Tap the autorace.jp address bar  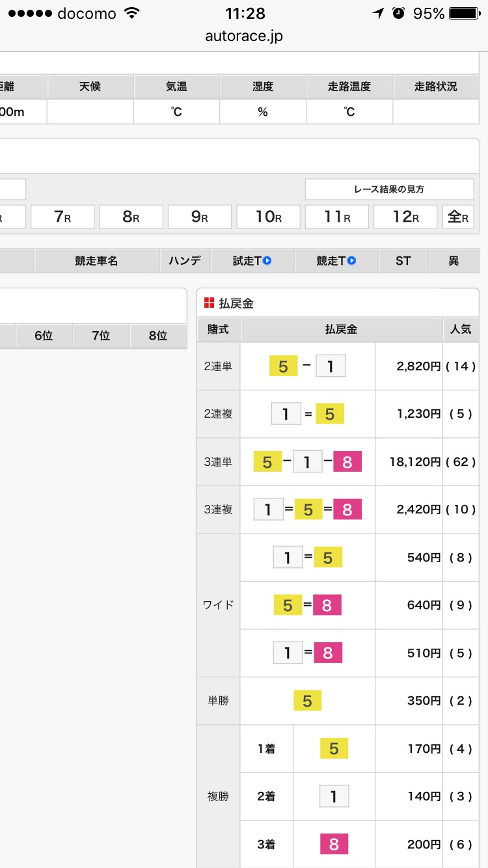click(244, 36)
